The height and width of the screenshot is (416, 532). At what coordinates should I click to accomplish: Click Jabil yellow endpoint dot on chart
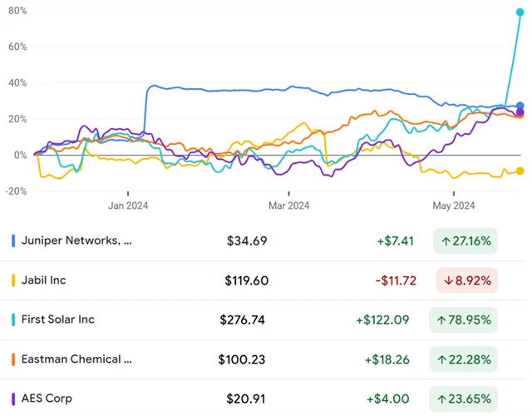click(520, 171)
